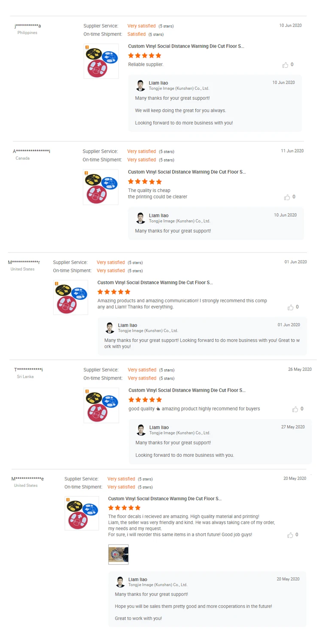Click Liam liao's avatar in the 01 Jun reply
The height and width of the screenshot is (644, 322).
110,328
